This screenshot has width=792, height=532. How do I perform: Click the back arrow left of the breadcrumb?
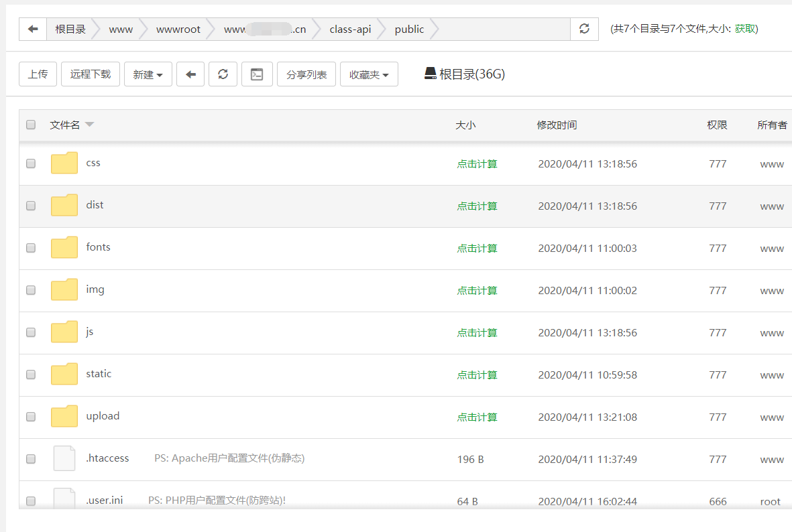point(32,29)
